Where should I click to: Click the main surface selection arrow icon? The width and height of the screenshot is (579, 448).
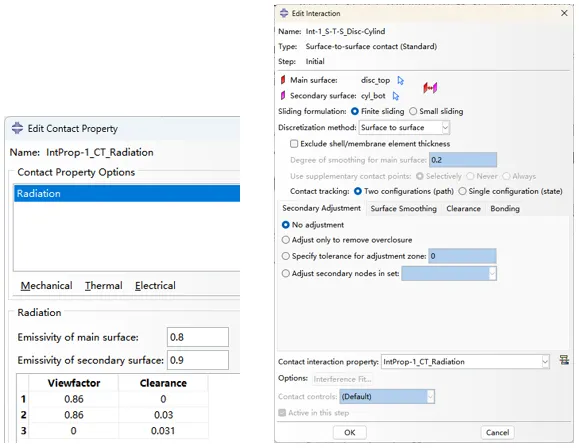point(400,81)
